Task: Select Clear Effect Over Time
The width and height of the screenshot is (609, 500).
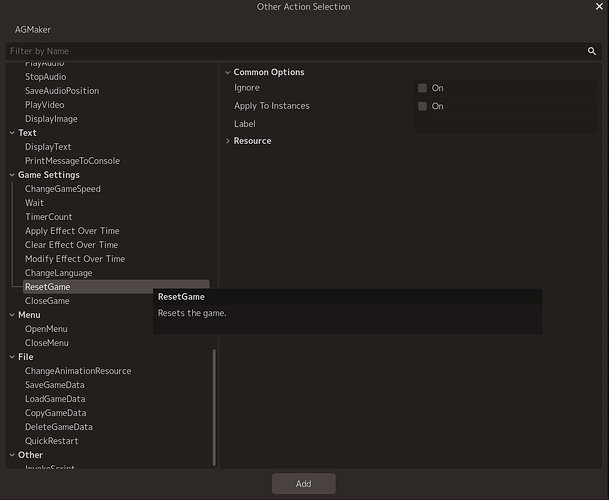Action: click(71, 245)
